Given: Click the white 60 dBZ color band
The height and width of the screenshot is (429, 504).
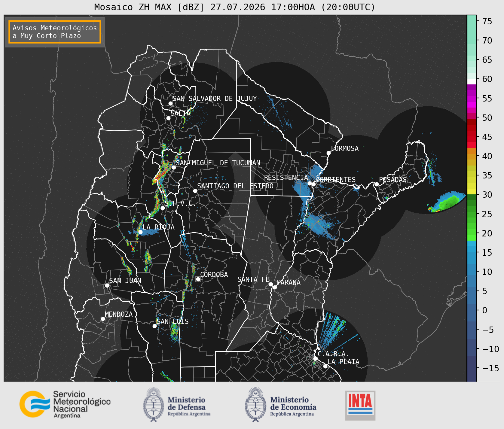Looking at the screenshot, I should (x=472, y=81).
